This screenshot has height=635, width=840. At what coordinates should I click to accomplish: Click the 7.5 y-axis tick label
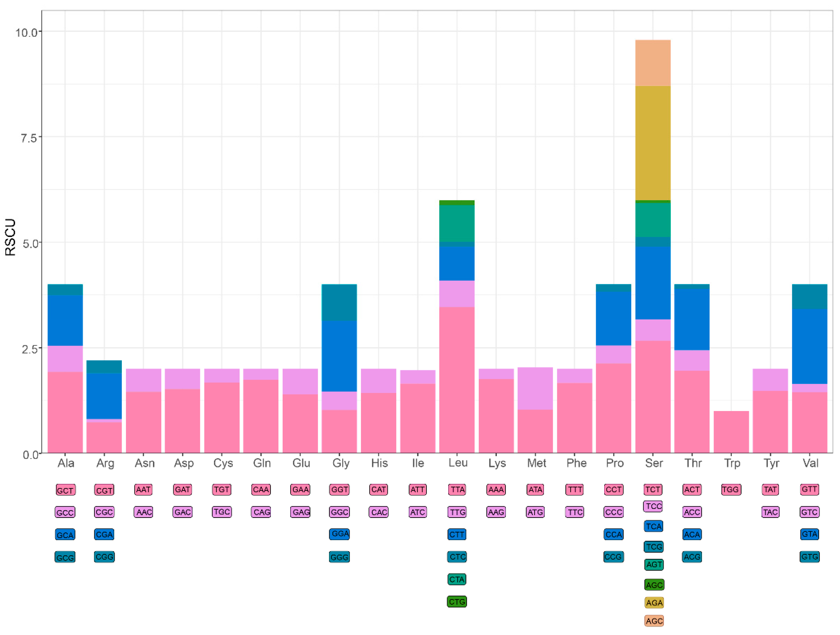[x=29, y=138]
